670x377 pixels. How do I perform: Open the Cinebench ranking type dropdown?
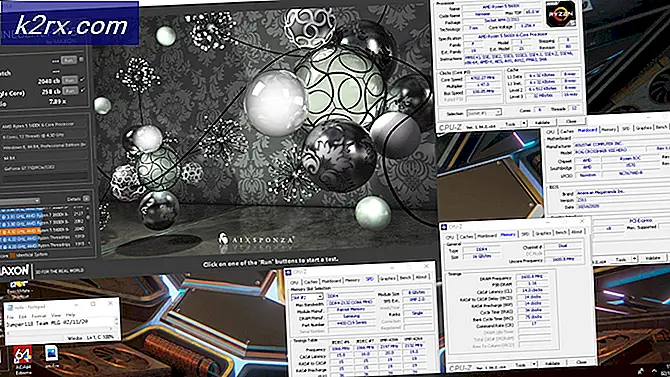(20, 200)
